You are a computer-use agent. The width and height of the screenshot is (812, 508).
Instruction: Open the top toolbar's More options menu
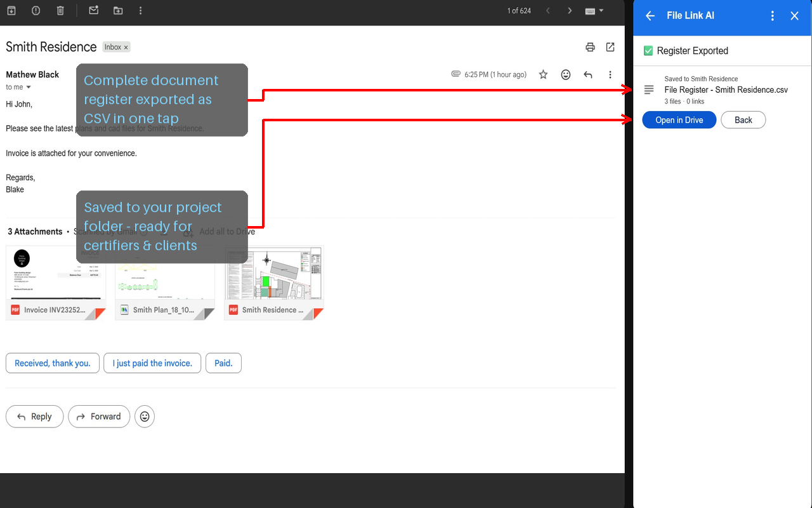pyautogui.click(x=140, y=11)
